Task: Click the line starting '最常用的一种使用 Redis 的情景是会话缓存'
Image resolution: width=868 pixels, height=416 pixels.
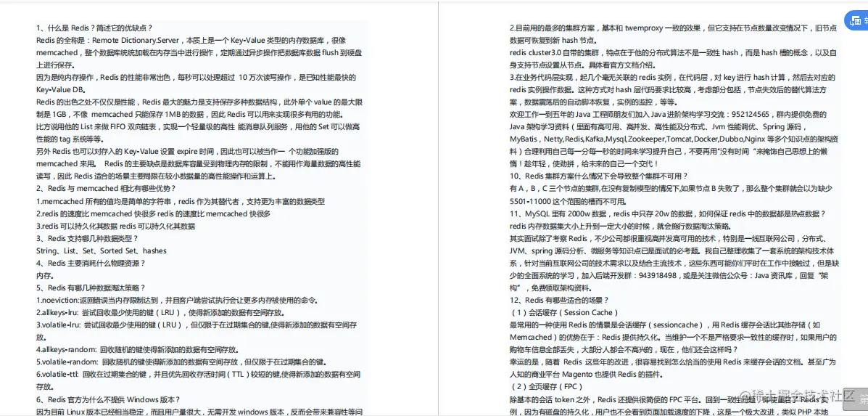Action: (x=665, y=325)
